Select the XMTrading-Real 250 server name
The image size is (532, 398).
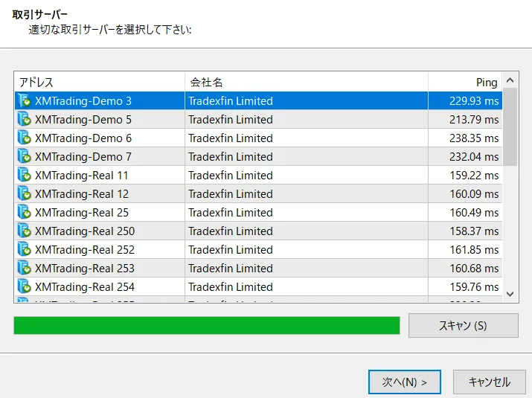[85, 231]
